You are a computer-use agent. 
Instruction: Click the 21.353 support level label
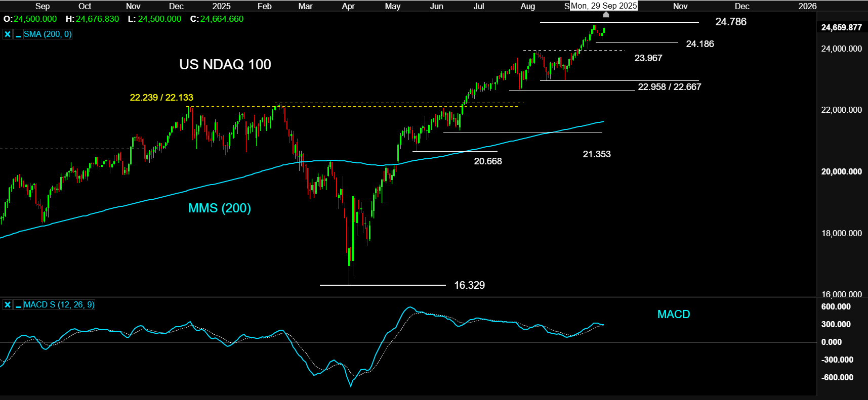pyautogui.click(x=597, y=154)
